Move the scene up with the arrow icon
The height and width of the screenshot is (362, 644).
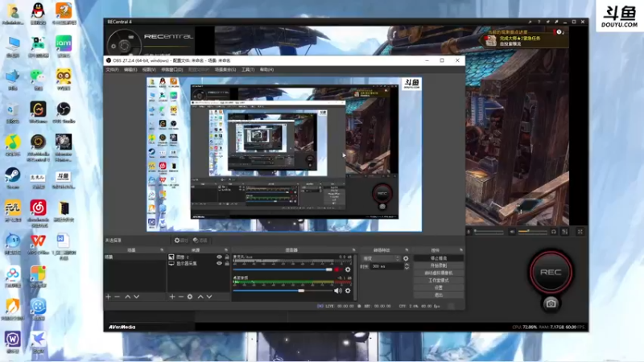point(128,296)
